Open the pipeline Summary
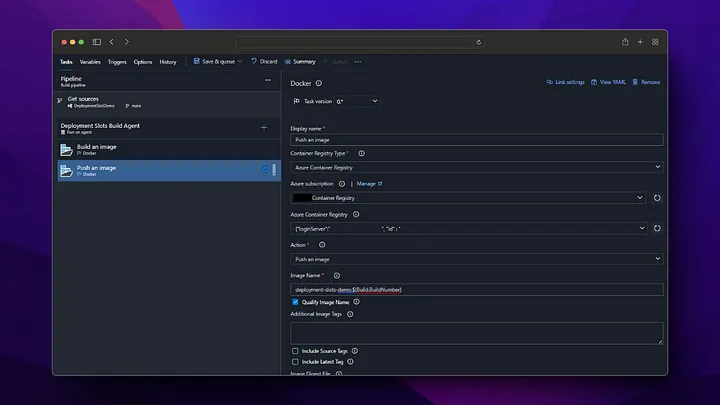 click(300, 61)
